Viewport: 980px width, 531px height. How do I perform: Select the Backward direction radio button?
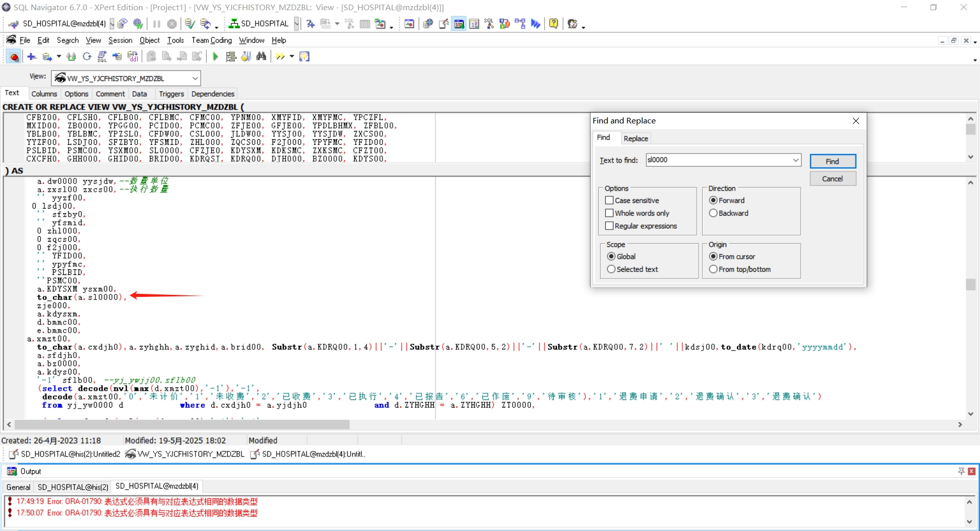click(x=713, y=213)
